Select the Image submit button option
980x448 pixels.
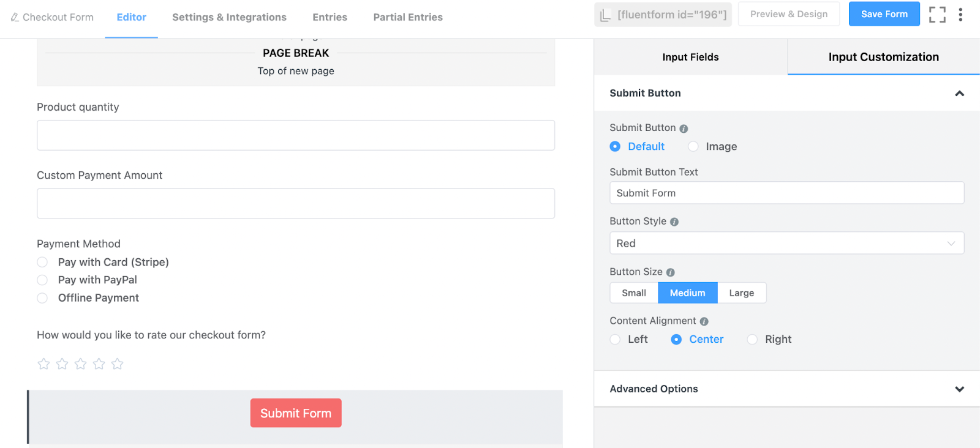[693, 147]
